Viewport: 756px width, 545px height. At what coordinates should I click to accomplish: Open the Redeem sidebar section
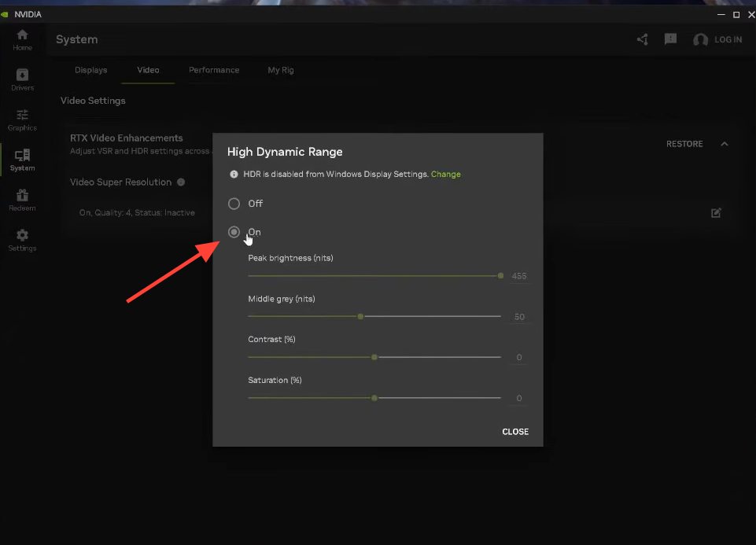click(x=22, y=200)
